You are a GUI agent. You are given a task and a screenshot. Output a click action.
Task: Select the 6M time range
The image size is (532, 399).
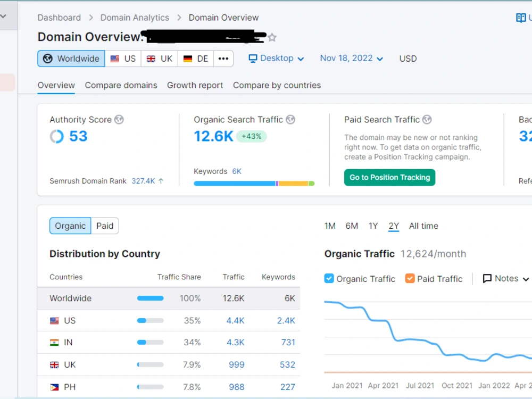coord(352,226)
